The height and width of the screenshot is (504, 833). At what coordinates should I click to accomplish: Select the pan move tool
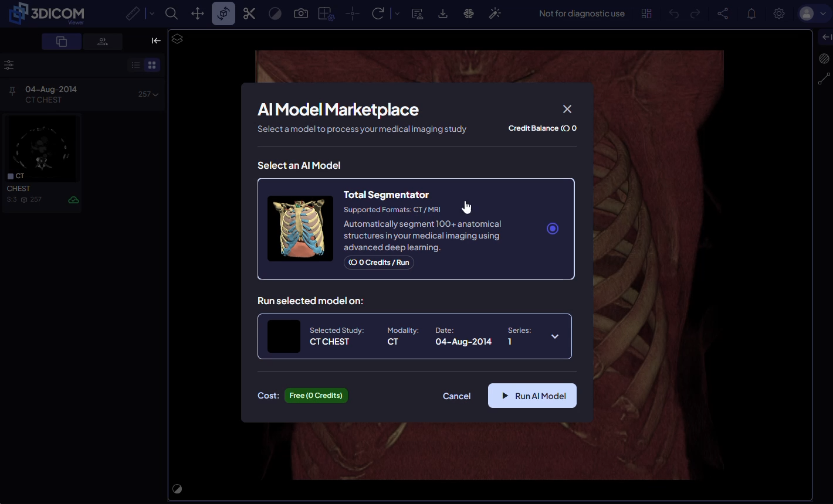(x=198, y=13)
